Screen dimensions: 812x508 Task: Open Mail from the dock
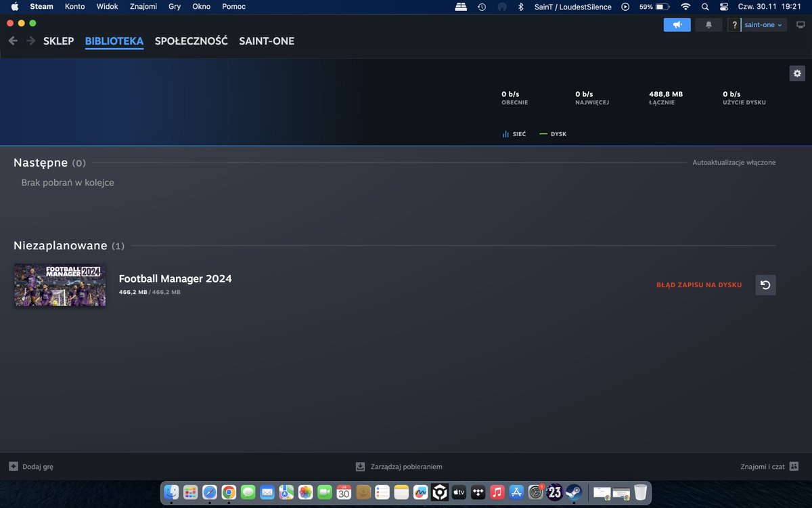pyautogui.click(x=267, y=492)
